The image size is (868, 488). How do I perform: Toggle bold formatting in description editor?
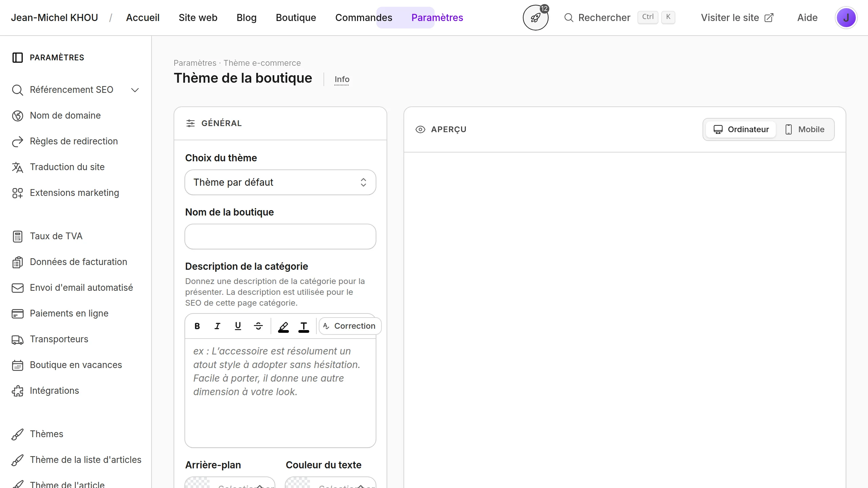point(197,326)
